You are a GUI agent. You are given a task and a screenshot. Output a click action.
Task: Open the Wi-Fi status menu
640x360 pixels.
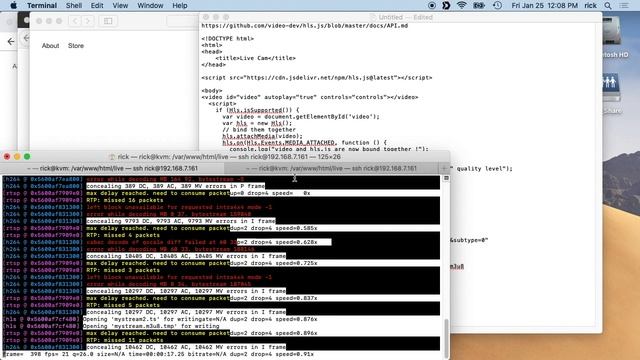[x=462, y=5]
